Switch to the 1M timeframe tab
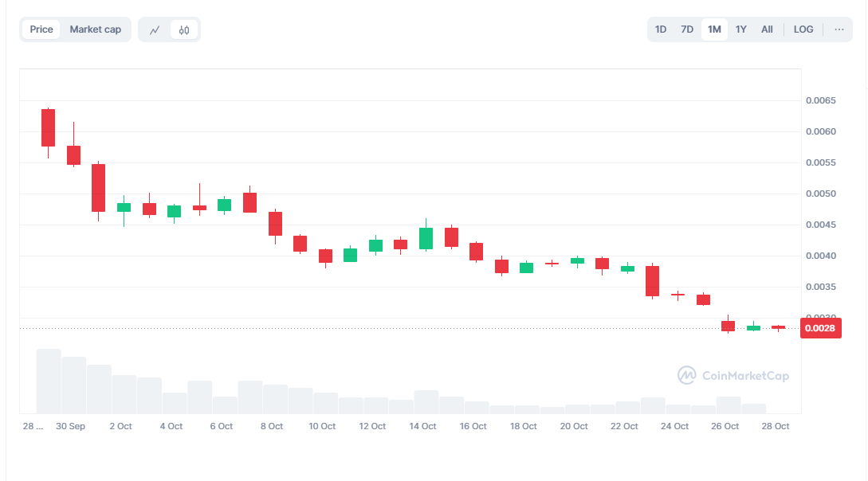The height and width of the screenshot is (481, 868). (713, 29)
